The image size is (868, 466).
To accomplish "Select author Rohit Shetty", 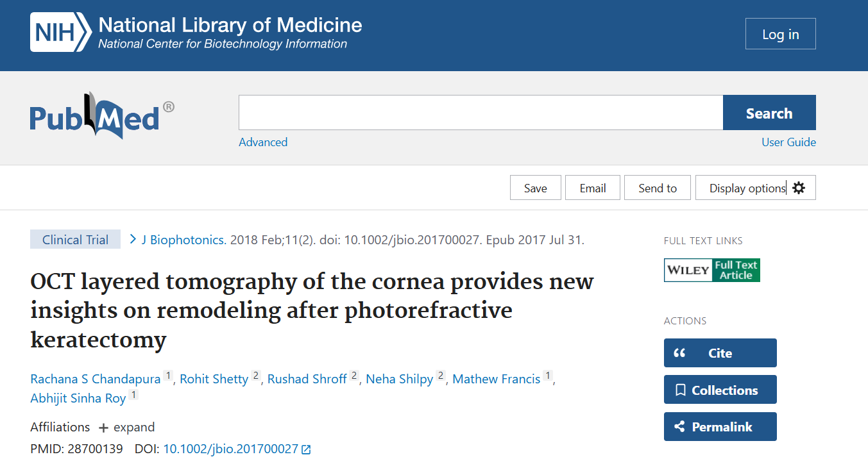I will (x=214, y=379).
